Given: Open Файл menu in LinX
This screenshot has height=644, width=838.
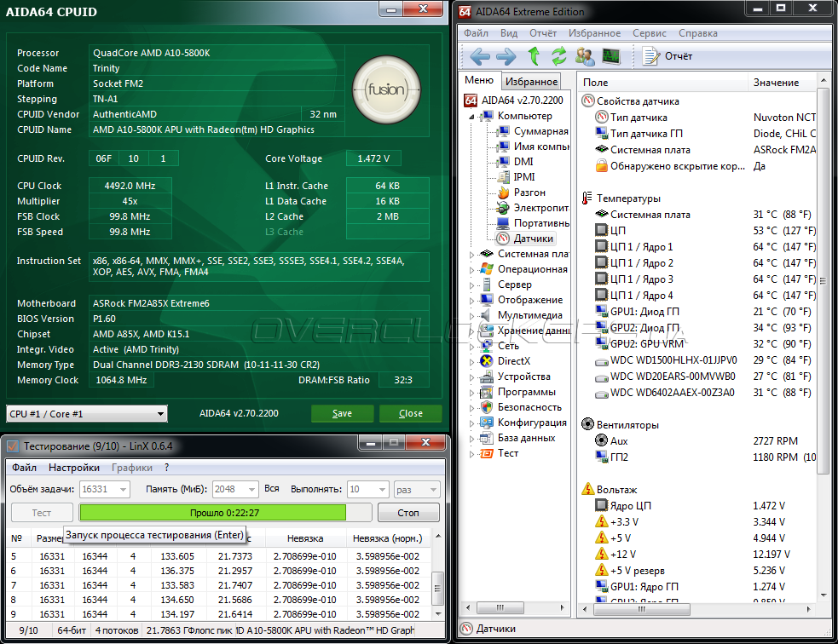Looking at the screenshot, I should click(x=24, y=468).
